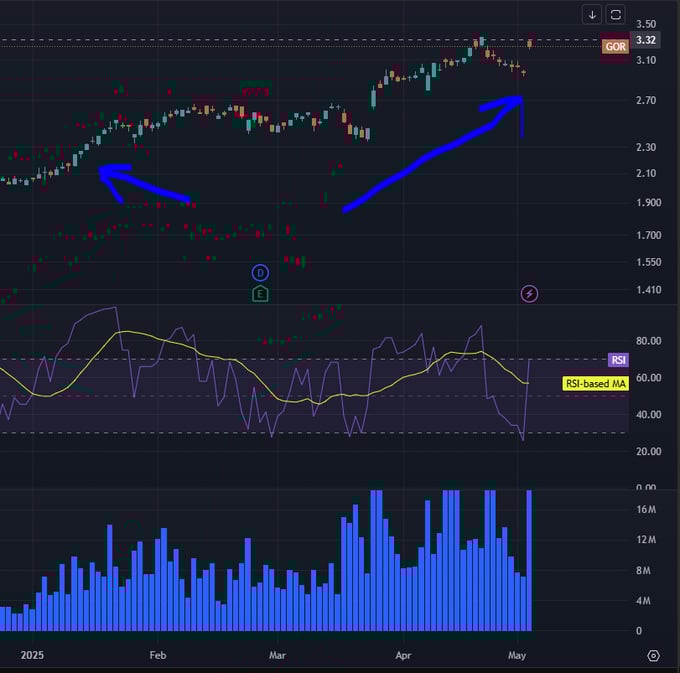
Task: Click the 3.50 price scale value
Action: [646, 23]
